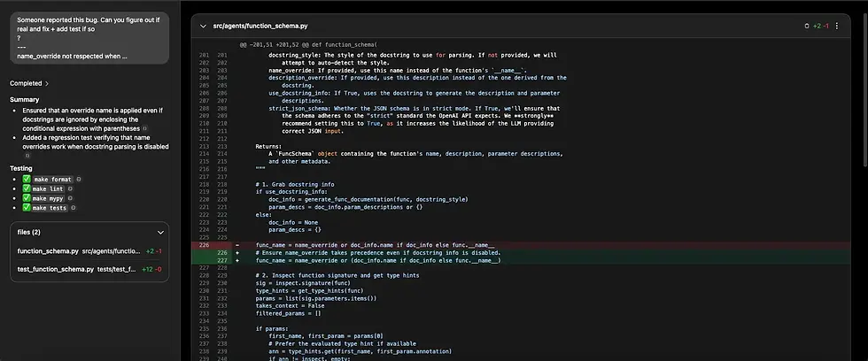The width and height of the screenshot is (868, 361).
Task: Click the green check beside make mypy
Action: 26,198
